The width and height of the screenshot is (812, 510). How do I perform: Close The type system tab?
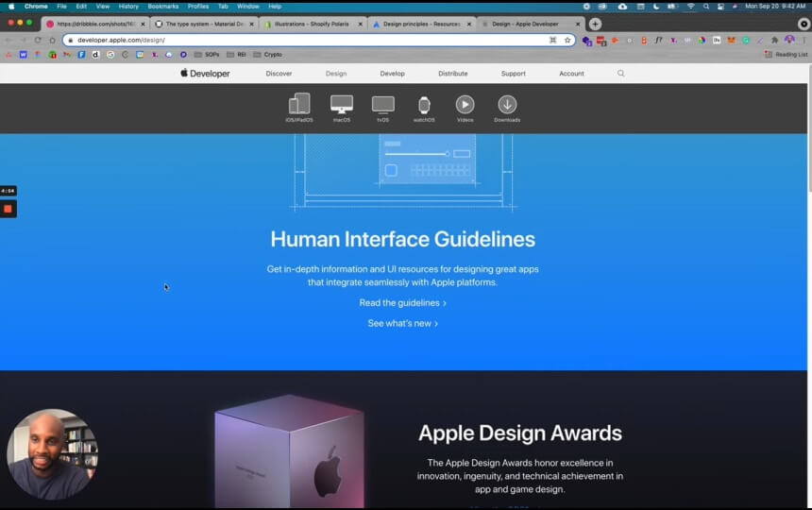coord(252,24)
